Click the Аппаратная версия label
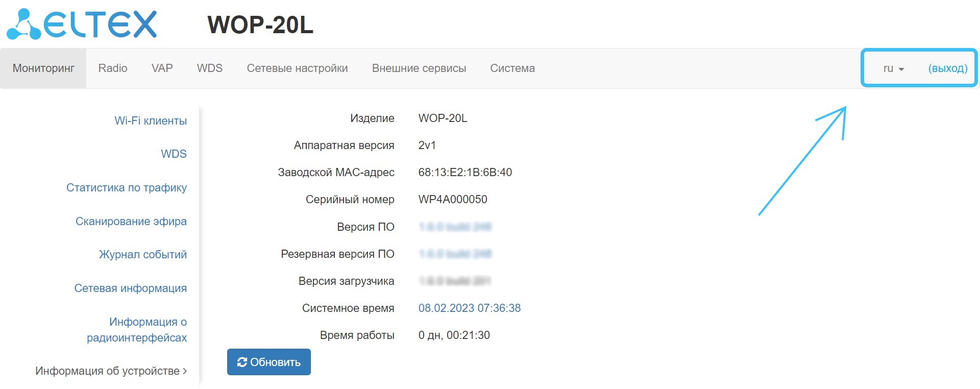This screenshot has height=389, width=980. (344, 145)
